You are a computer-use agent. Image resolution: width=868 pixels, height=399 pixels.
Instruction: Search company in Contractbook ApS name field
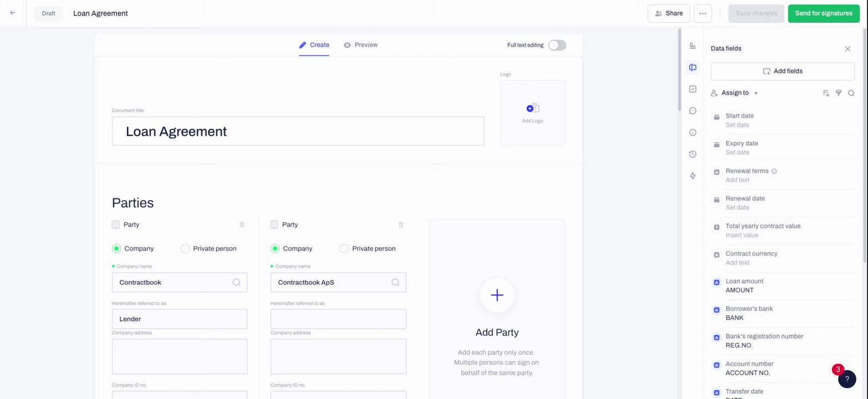pos(396,282)
